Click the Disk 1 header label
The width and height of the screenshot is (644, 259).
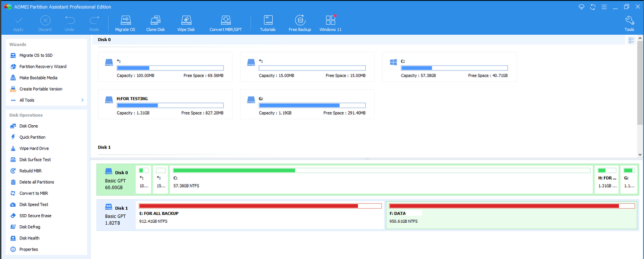pyautogui.click(x=104, y=147)
